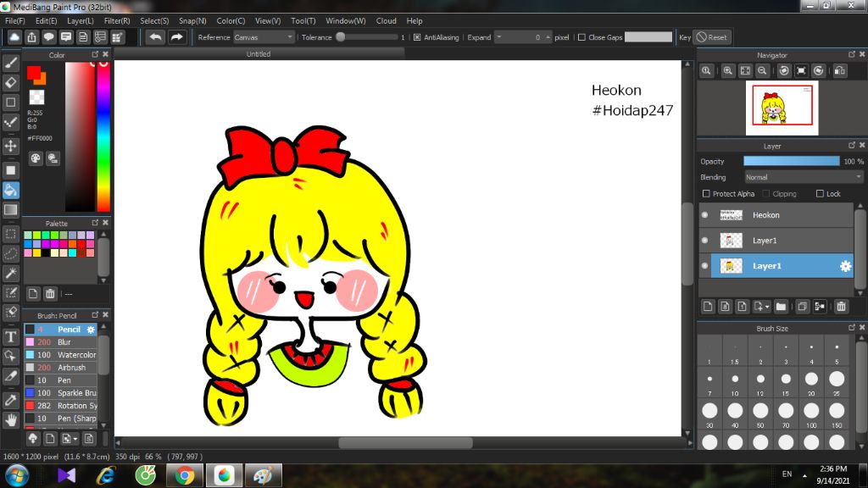This screenshot has height=488, width=868.
Task: Click the Undo arrow
Action: (156, 37)
